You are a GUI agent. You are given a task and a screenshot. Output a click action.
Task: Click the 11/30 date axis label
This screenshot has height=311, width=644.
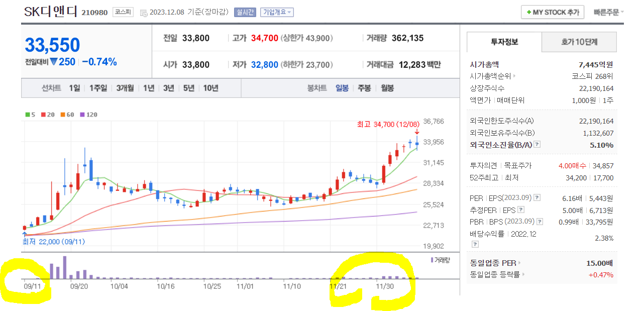coord(385,286)
